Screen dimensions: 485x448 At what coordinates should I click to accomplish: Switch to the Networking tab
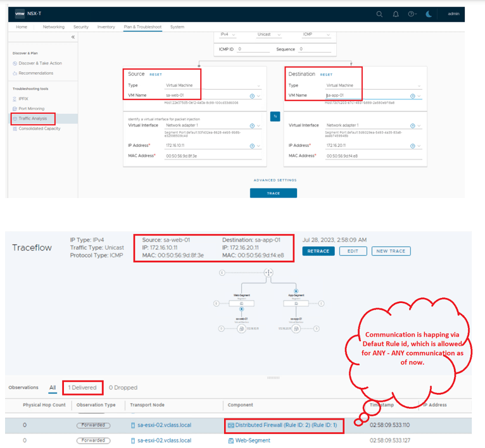point(53,27)
